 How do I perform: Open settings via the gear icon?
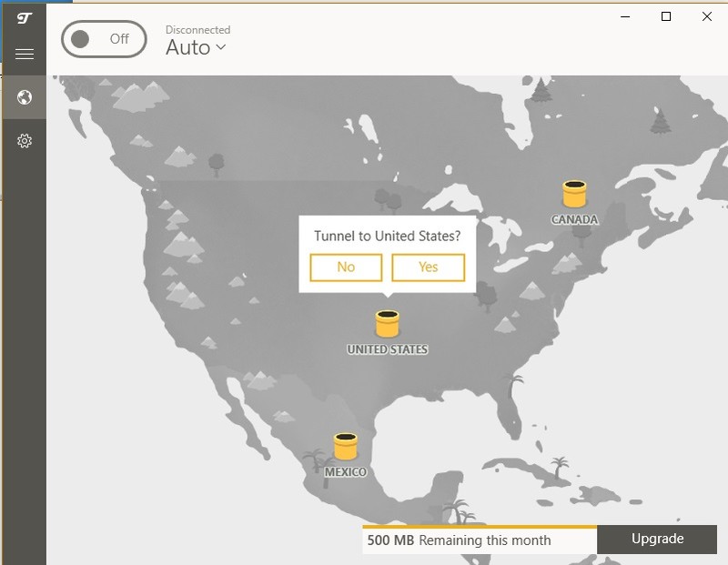coord(25,141)
